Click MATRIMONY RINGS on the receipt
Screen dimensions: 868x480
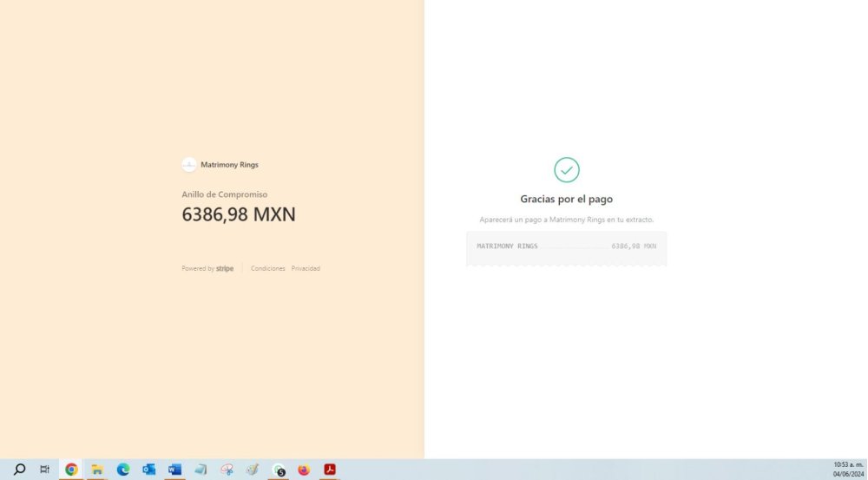[x=507, y=247]
